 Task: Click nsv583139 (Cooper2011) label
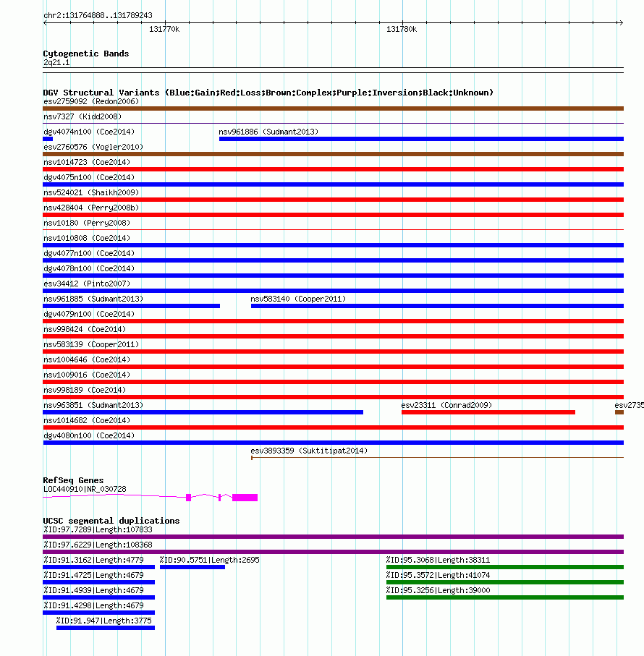pyautogui.click(x=91, y=344)
